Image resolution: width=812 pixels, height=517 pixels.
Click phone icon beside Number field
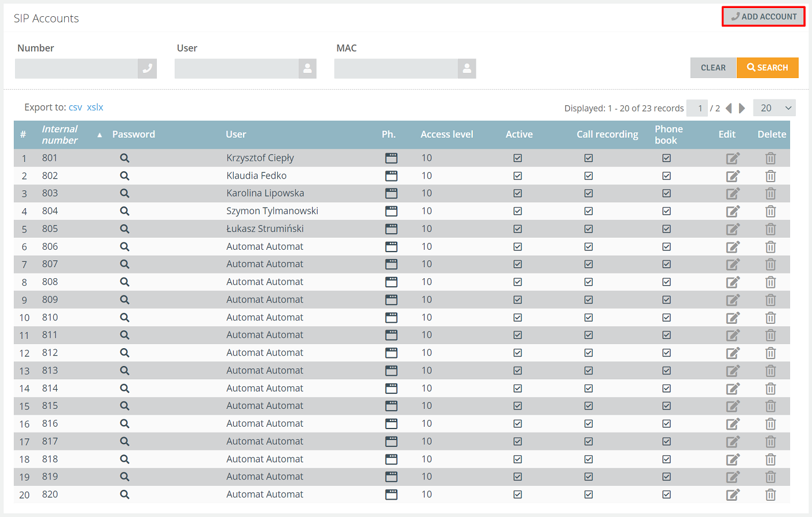click(148, 68)
